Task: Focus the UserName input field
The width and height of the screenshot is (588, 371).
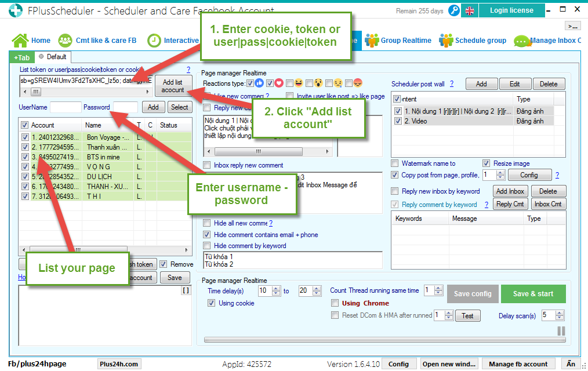Action: tap(66, 107)
